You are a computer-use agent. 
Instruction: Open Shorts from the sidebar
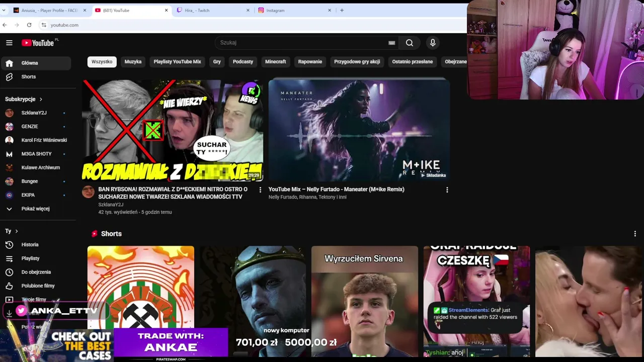tap(35, 76)
